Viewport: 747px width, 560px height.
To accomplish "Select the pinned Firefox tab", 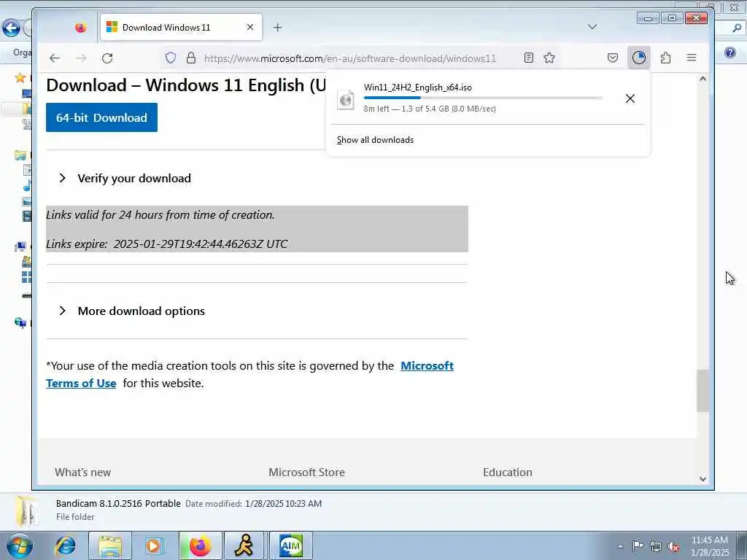I will [x=80, y=28].
